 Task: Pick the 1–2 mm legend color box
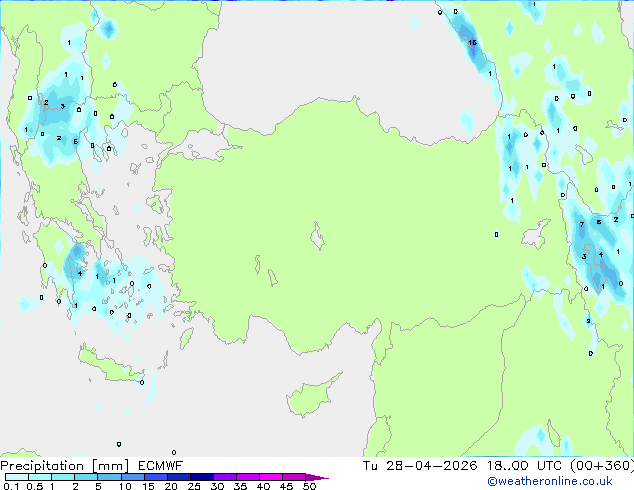pyautogui.click(x=63, y=477)
